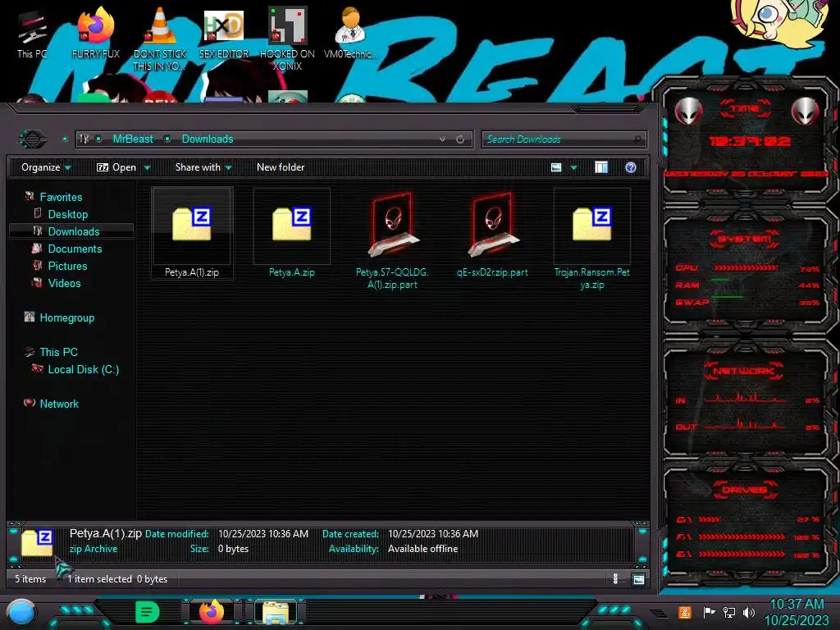Open network tray icon
Screen dimensions: 840x630
728,612
